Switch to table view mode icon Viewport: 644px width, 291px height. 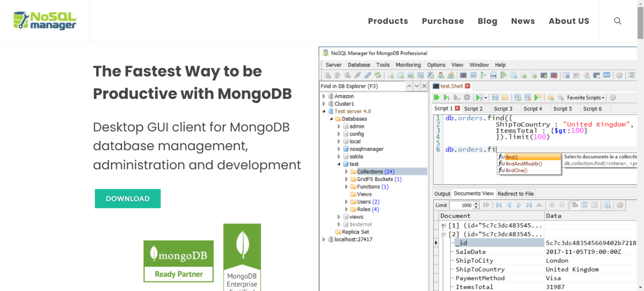pyautogui.click(x=584, y=205)
